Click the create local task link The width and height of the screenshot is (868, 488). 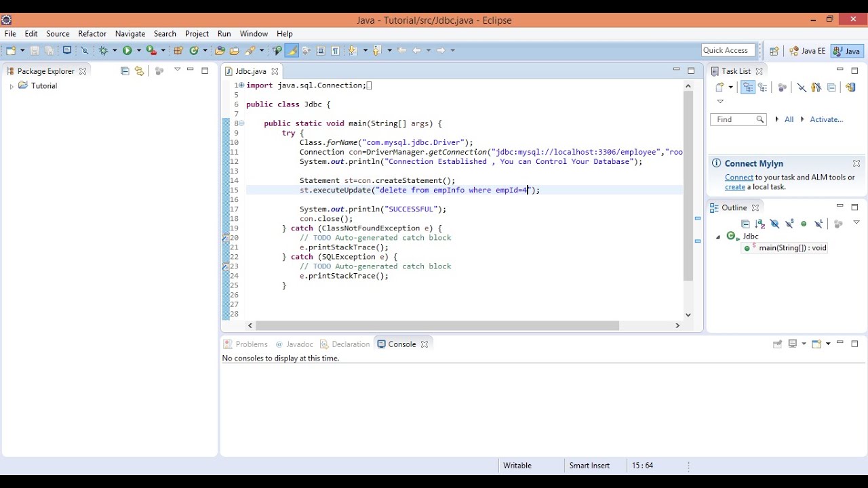click(x=735, y=187)
